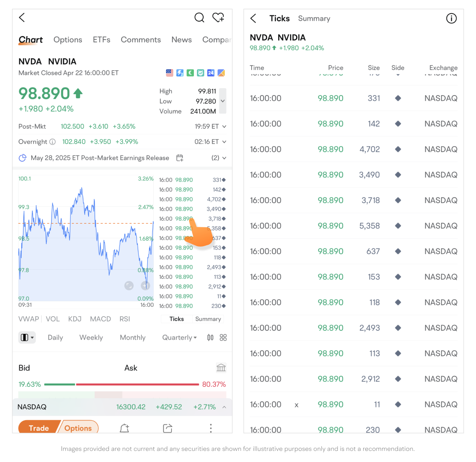
Task: Expand the High Low Volume details
Action: [223, 101]
